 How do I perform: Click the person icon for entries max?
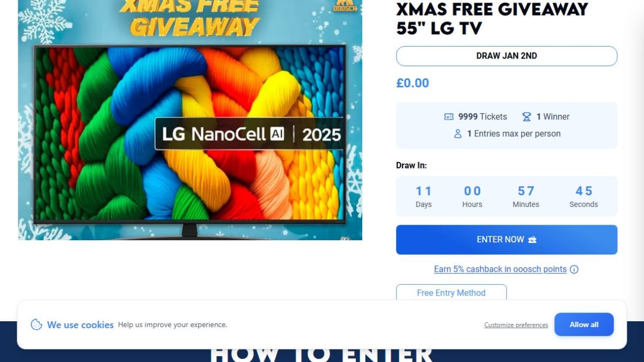(458, 134)
